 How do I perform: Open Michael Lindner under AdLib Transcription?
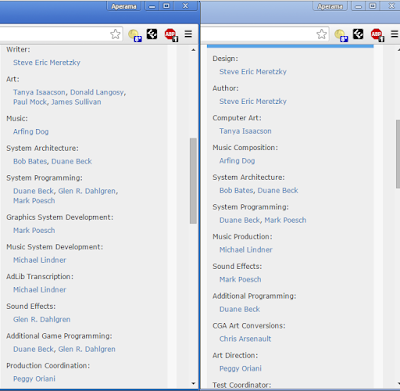40,290
